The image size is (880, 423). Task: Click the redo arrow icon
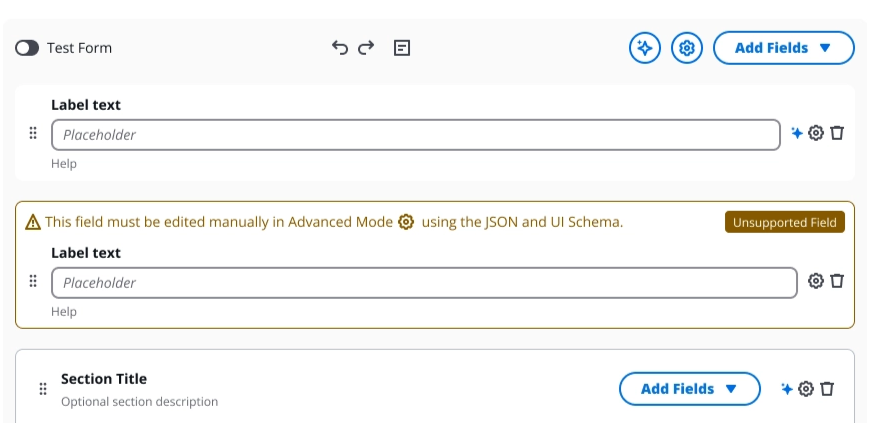coord(366,47)
